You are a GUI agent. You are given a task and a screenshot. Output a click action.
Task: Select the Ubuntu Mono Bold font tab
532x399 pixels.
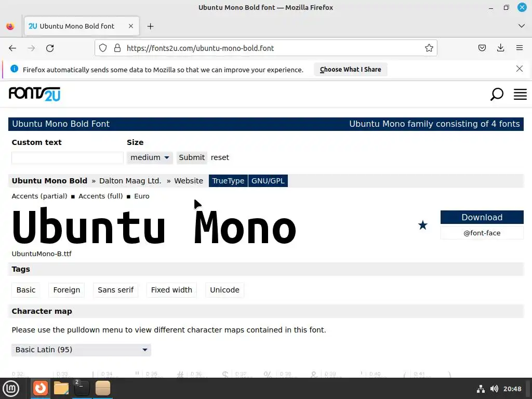[x=82, y=26]
